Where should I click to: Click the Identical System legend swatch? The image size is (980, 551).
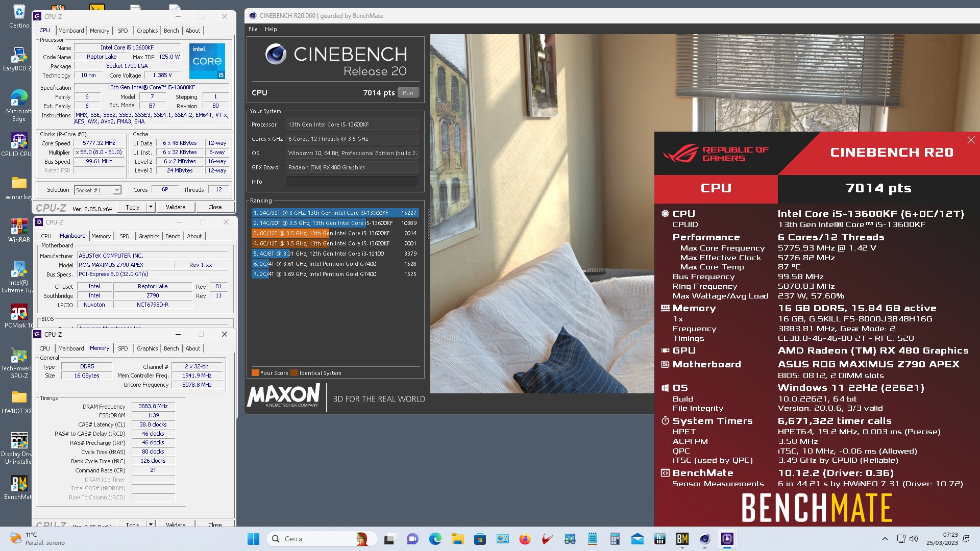293,373
